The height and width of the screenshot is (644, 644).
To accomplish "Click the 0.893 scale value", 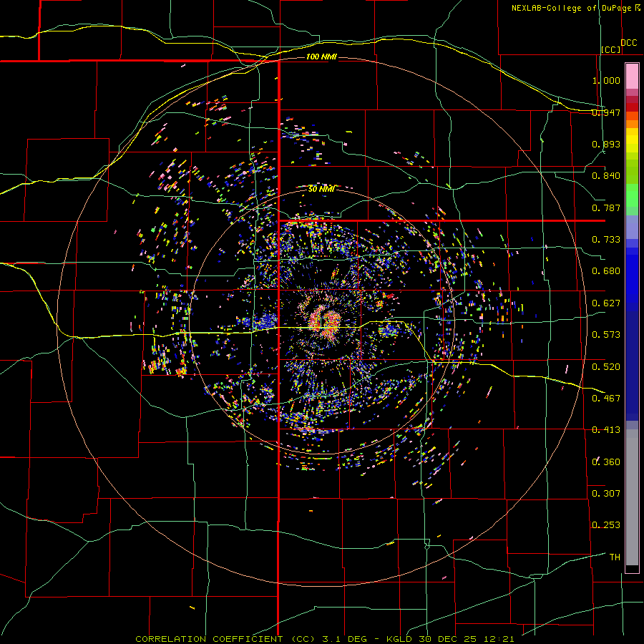I will (x=606, y=144).
